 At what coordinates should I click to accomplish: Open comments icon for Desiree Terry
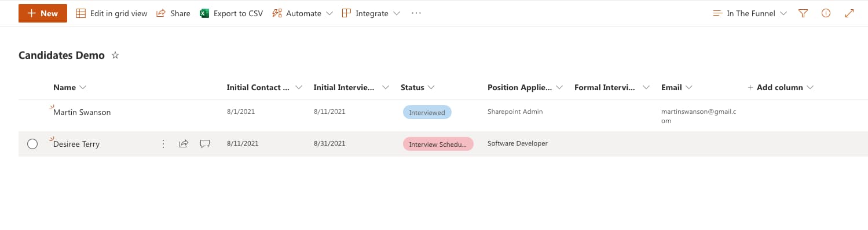pyautogui.click(x=204, y=144)
